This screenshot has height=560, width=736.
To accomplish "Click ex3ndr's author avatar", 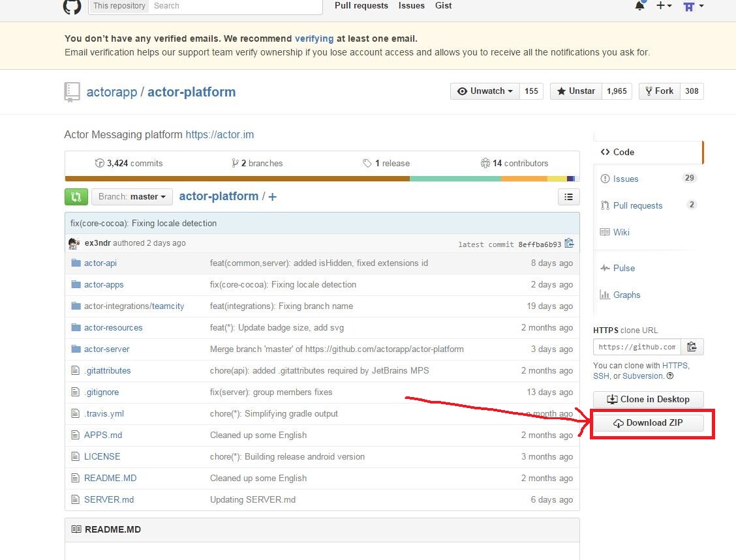I will tap(74, 243).
